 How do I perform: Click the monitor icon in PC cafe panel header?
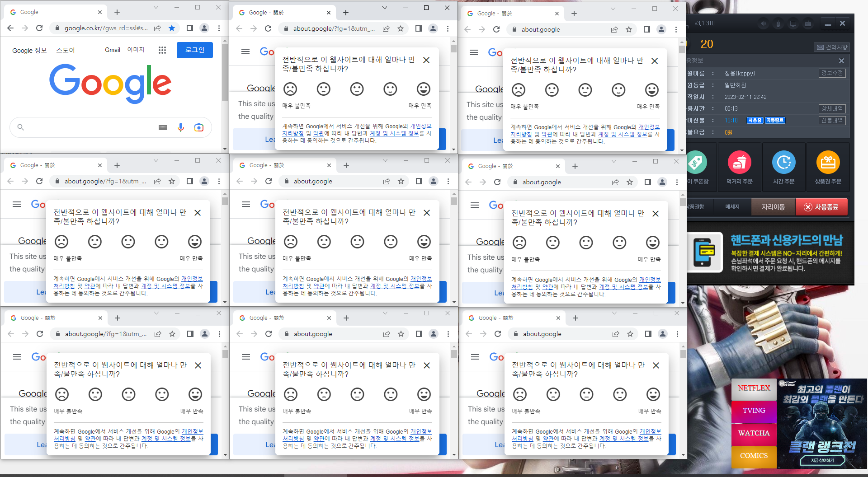(x=793, y=24)
